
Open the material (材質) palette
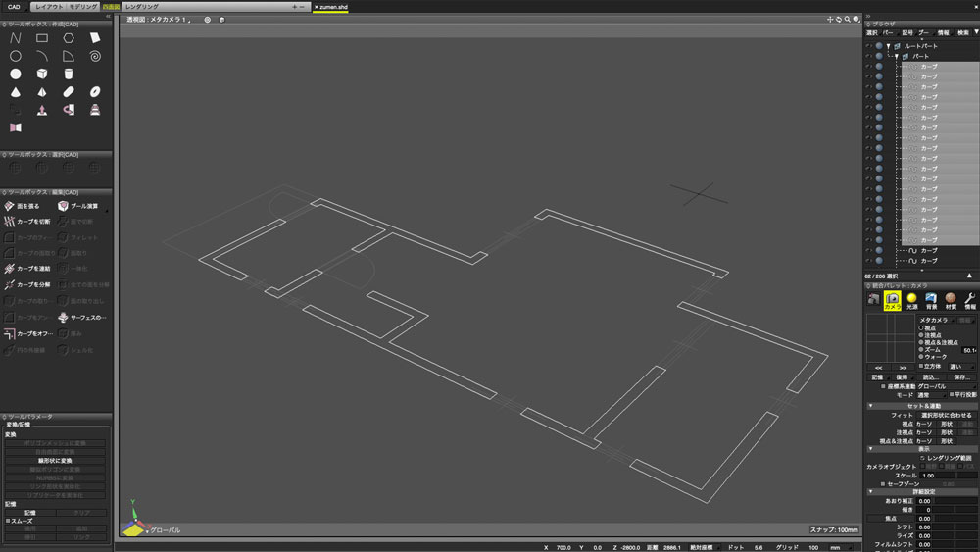tap(951, 301)
